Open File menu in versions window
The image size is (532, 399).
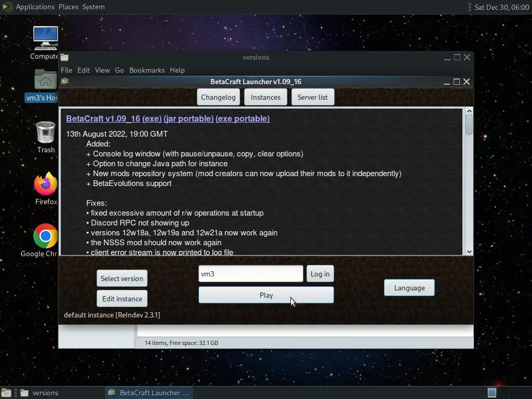click(66, 70)
